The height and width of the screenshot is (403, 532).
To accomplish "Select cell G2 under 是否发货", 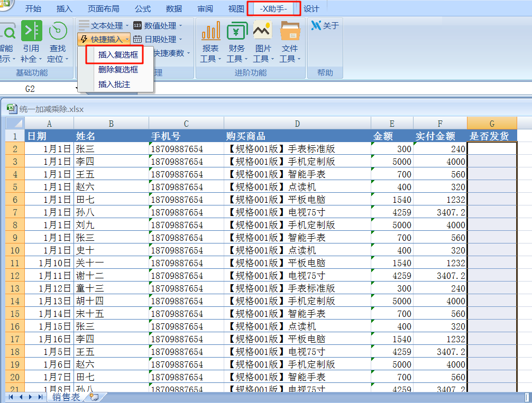I will [x=492, y=148].
